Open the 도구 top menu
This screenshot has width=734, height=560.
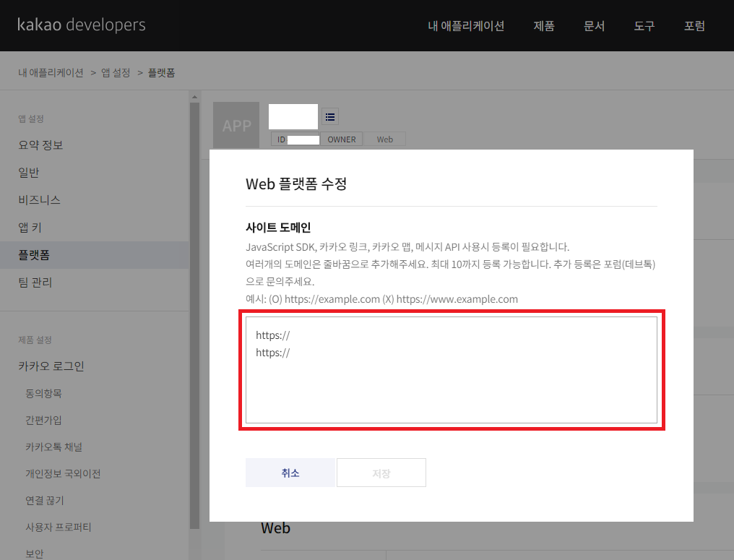(644, 26)
